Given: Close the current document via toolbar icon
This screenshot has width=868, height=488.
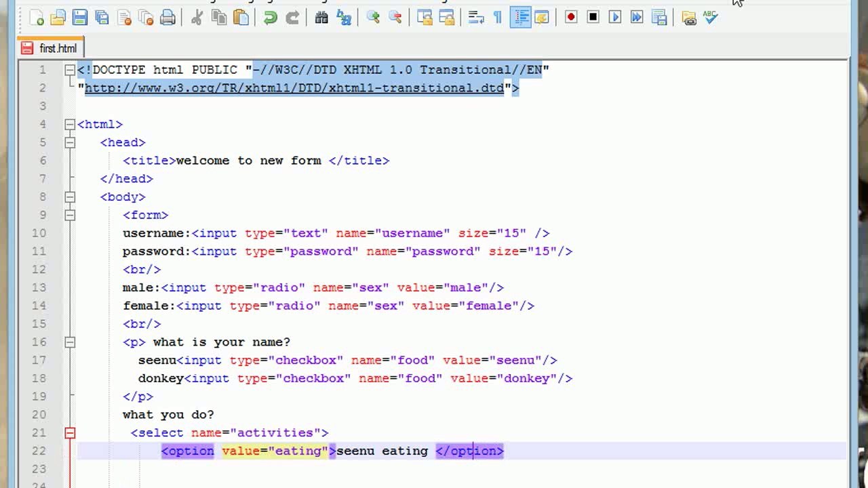Looking at the screenshot, I should click(124, 18).
